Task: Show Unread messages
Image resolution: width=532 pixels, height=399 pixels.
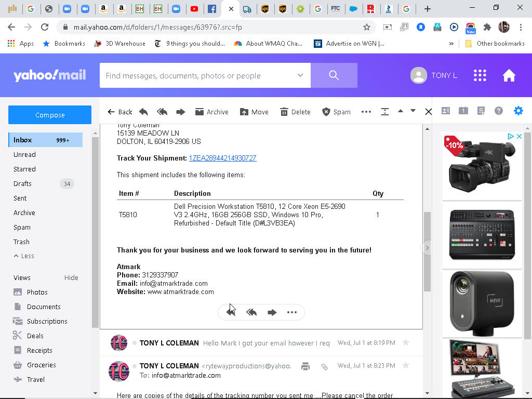Action: coord(24,154)
